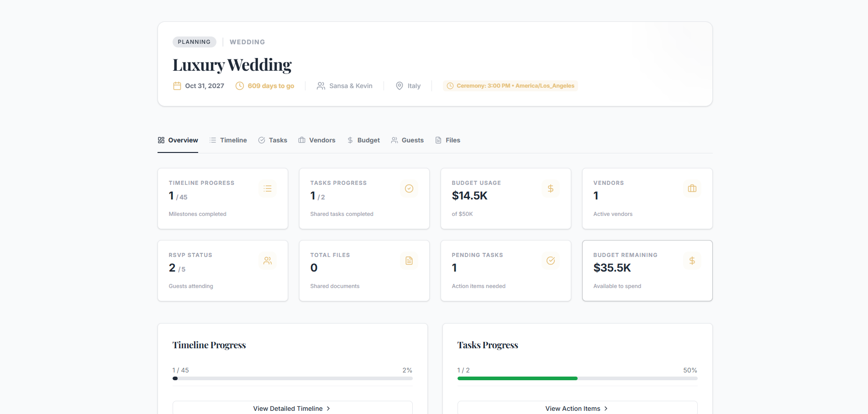Viewport: 868px width, 414px height.
Task: Click the Ceremony 3:00 PM time chip
Action: [x=510, y=85]
